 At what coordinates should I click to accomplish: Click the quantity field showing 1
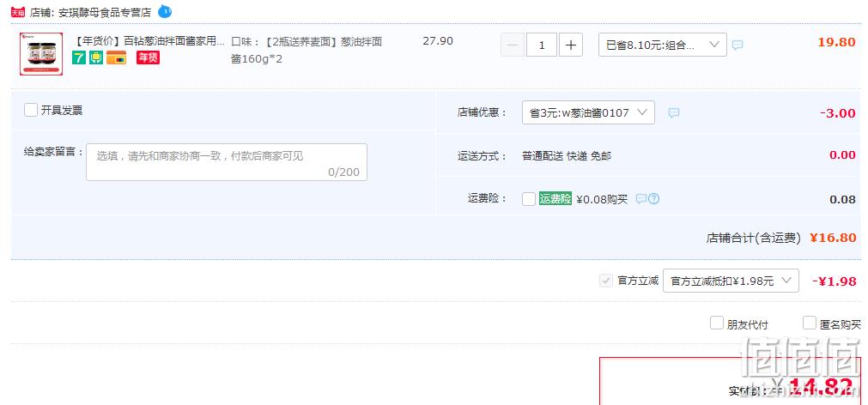[542, 45]
